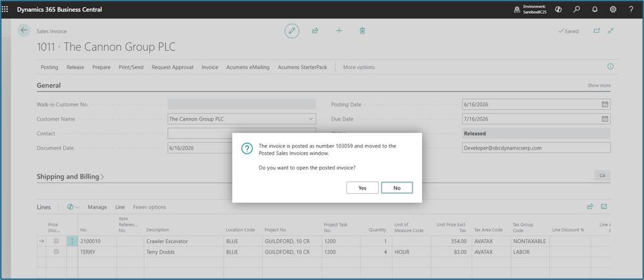
Task: Open the app launcher waffle menu
Action: point(5,9)
